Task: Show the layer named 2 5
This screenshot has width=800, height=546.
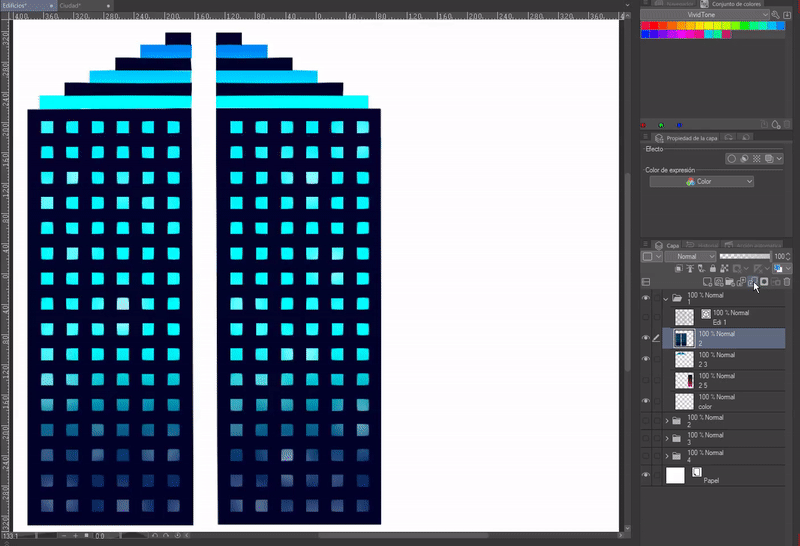Action: (x=646, y=380)
